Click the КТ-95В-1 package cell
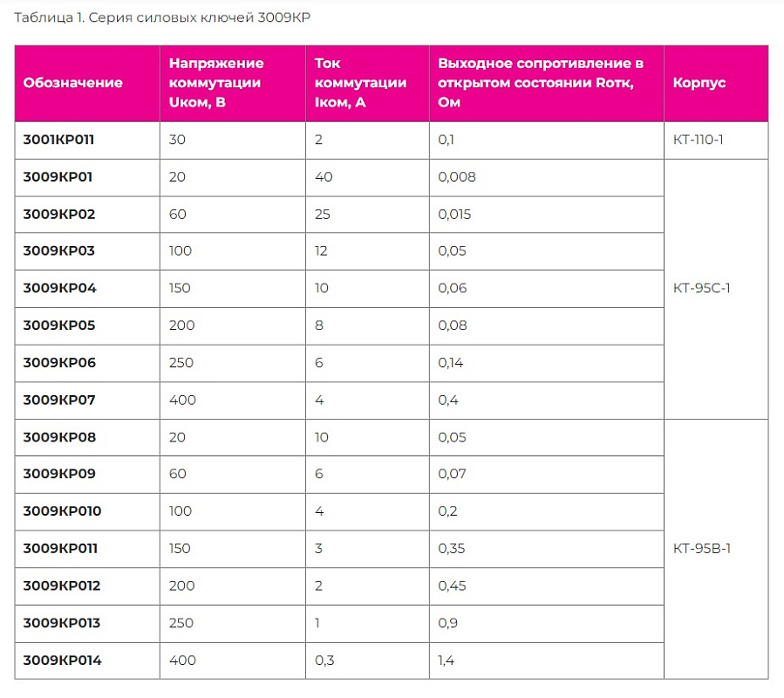 point(702,549)
